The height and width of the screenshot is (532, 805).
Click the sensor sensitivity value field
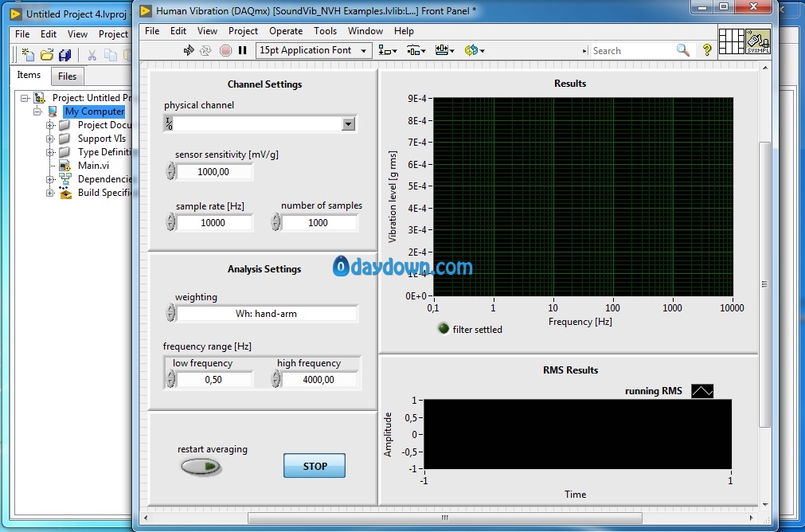pyautogui.click(x=214, y=171)
